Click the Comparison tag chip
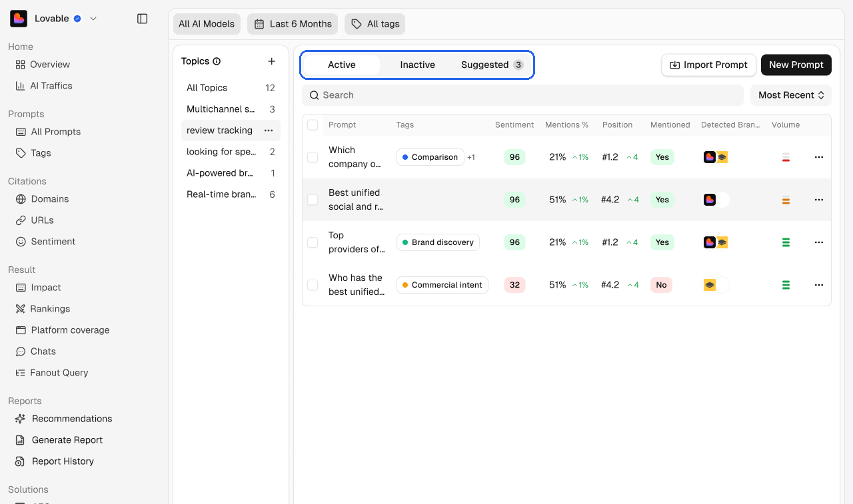853x504 pixels. 430,157
